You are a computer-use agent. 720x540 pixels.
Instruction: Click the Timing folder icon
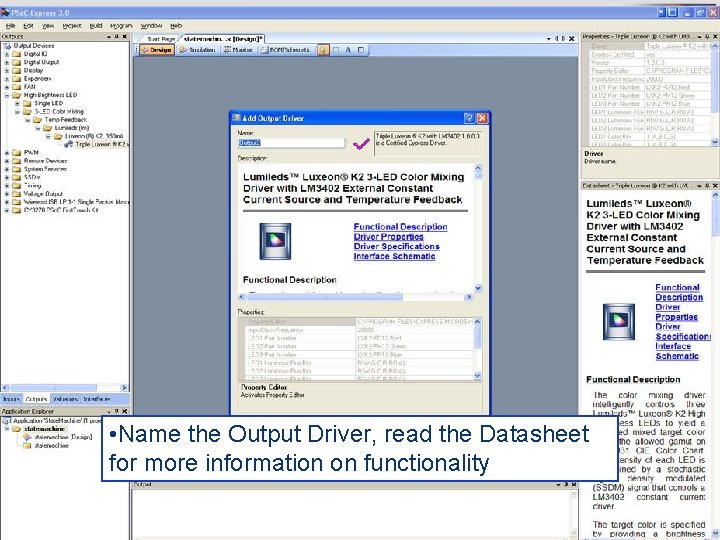click(x=17, y=186)
